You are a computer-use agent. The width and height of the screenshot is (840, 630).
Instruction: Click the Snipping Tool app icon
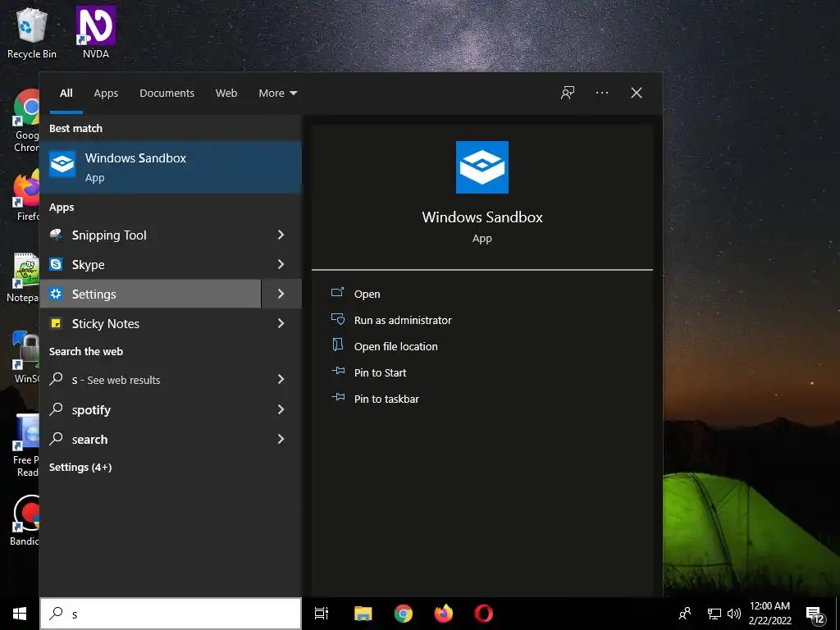click(x=56, y=235)
